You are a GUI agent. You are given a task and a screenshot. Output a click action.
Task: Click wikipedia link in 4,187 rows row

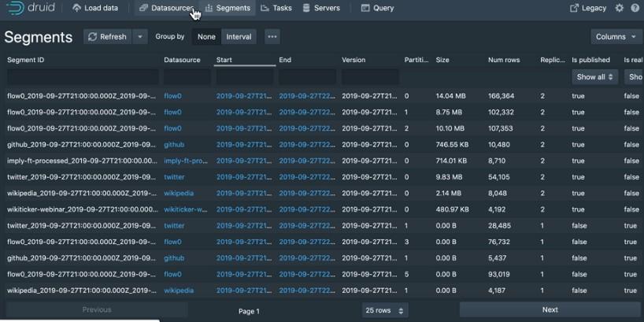(179, 291)
